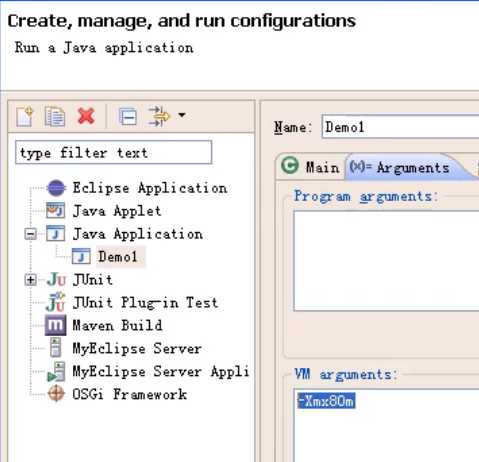Click MyEclipse Server Application icon

coord(56,371)
